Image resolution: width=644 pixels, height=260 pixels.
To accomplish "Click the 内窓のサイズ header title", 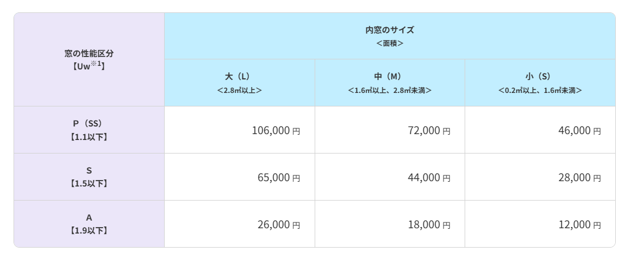I will click(x=389, y=30).
